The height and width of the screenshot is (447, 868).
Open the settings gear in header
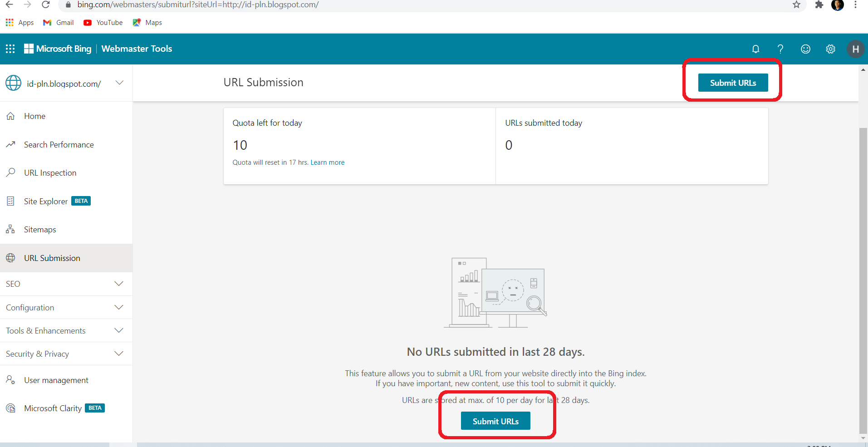[830, 49]
